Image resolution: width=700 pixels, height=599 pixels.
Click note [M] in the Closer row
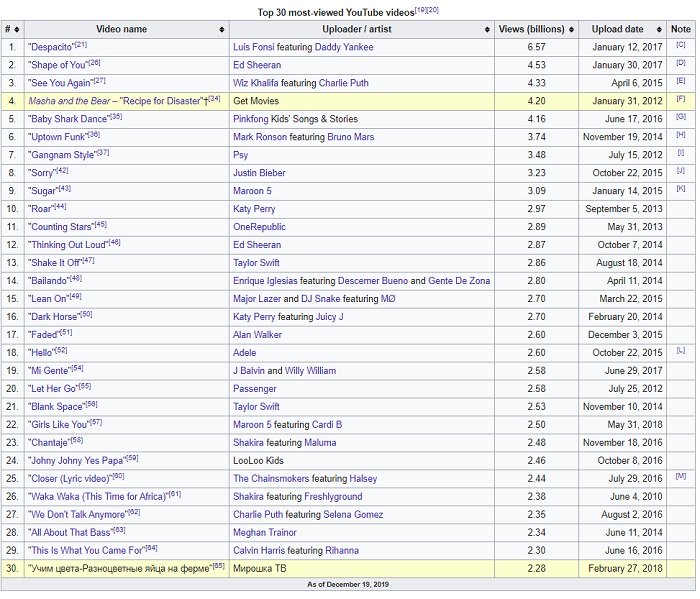pos(681,477)
